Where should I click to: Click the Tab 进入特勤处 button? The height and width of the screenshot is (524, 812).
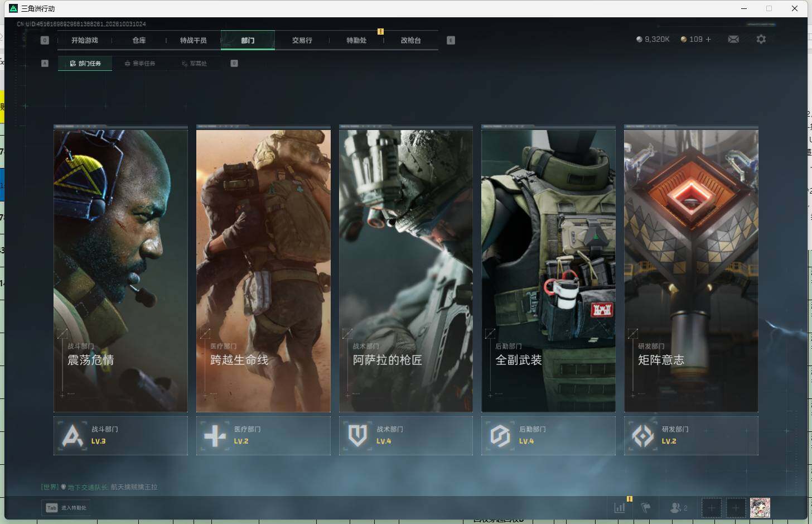click(66, 508)
